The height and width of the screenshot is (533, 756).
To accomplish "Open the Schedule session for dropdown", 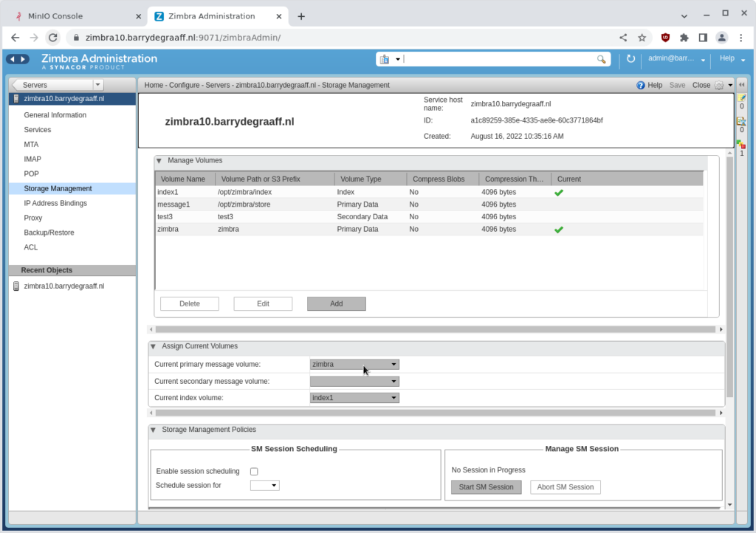I will pyautogui.click(x=265, y=485).
